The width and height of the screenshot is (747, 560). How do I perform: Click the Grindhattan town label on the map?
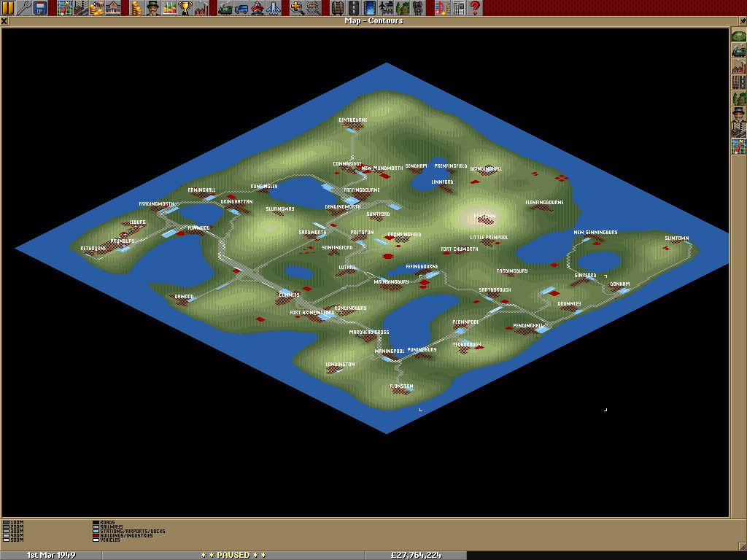click(x=237, y=202)
